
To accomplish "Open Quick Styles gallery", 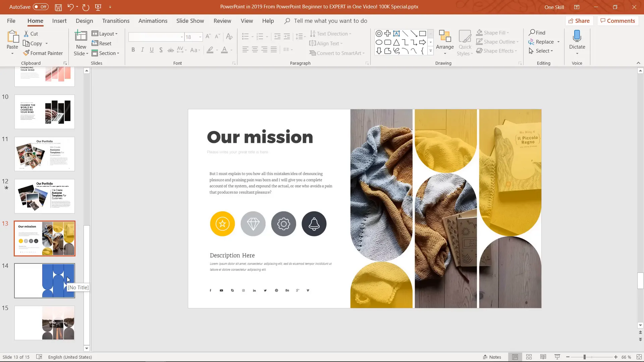I will (x=465, y=43).
